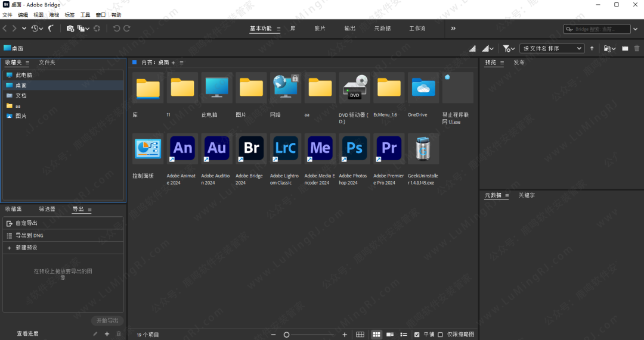Screen dimensions: 644x340
Task: Enable the 仅限缩略图 checkbox
Action: (441, 335)
